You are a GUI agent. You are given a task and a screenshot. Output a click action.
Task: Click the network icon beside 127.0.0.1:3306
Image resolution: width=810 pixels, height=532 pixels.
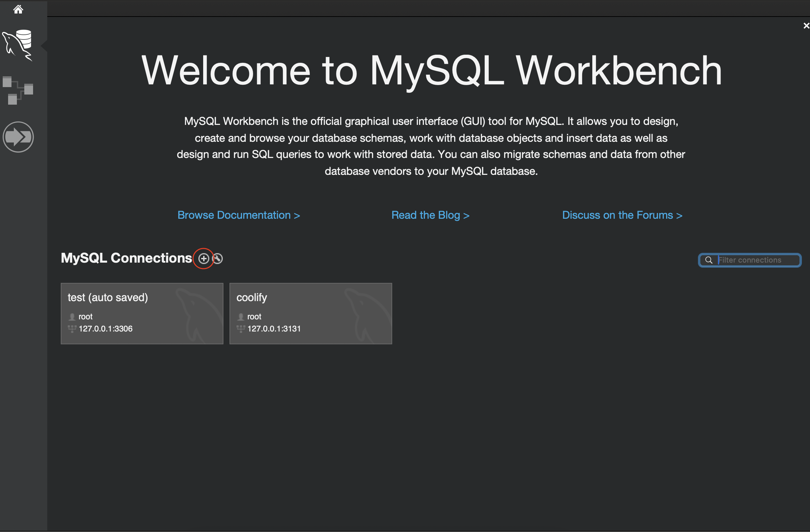72,329
